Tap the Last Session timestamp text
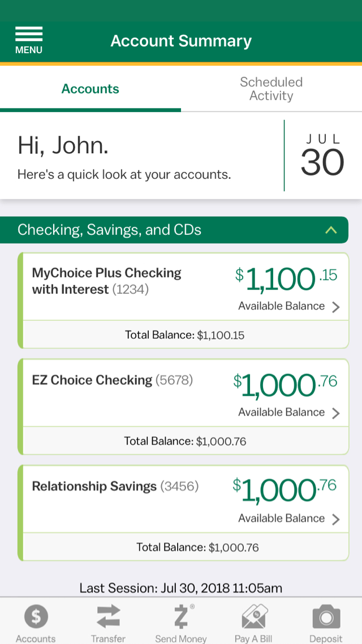 point(180,588)
